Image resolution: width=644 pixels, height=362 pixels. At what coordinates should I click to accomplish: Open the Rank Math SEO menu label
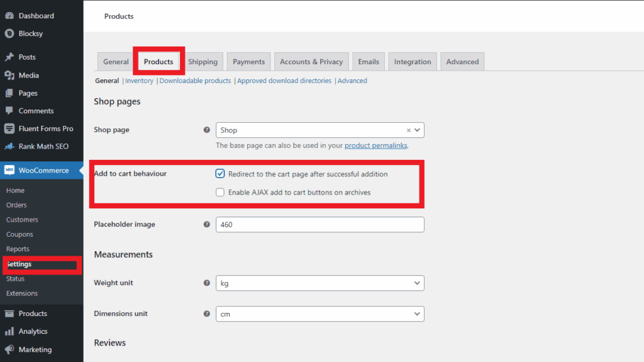[x=43, y=146]
